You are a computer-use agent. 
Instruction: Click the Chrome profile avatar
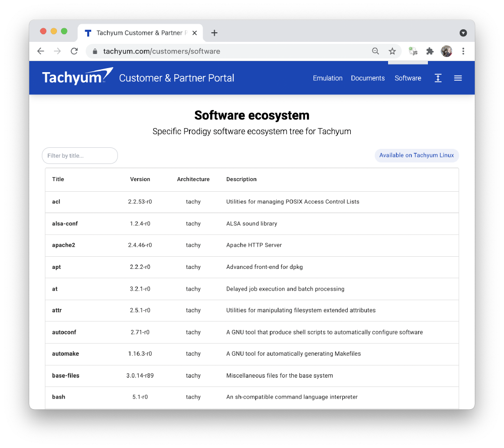[x=447, y=51]
